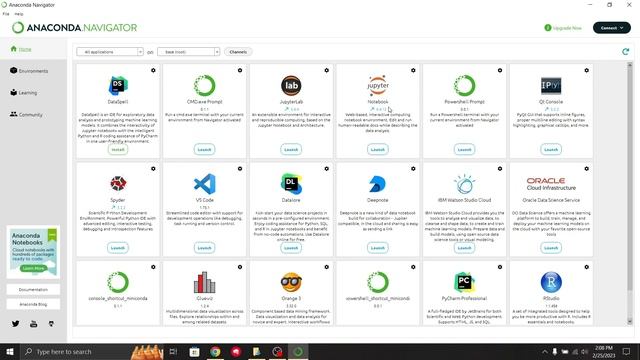Open the Anaconda Blog button
The width and height of the screenshot is (640, 360).
[33, 304]
